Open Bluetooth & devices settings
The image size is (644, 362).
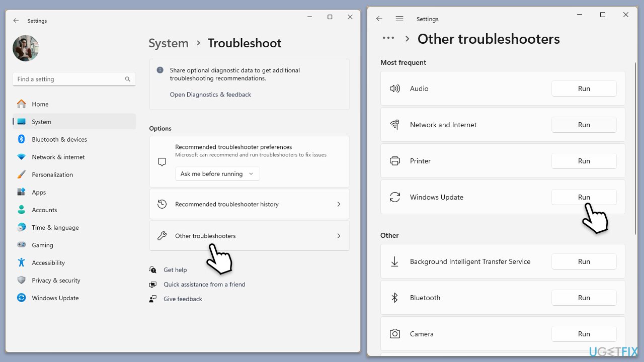point(74,139)
